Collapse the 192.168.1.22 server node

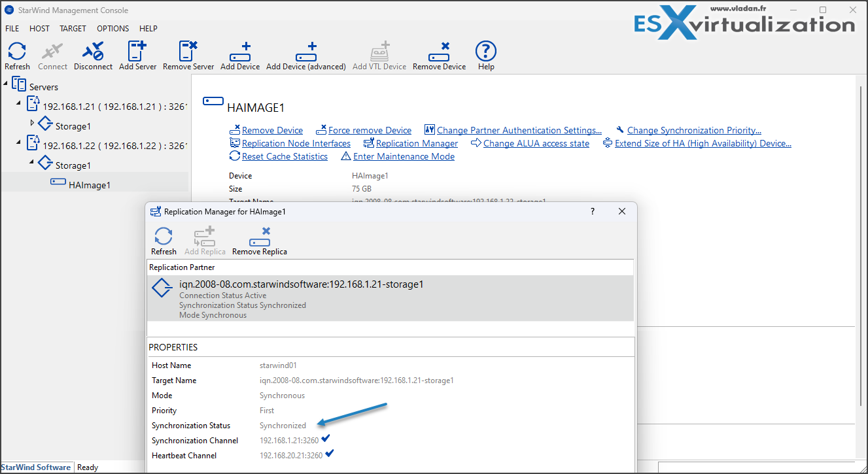[19, 143]
